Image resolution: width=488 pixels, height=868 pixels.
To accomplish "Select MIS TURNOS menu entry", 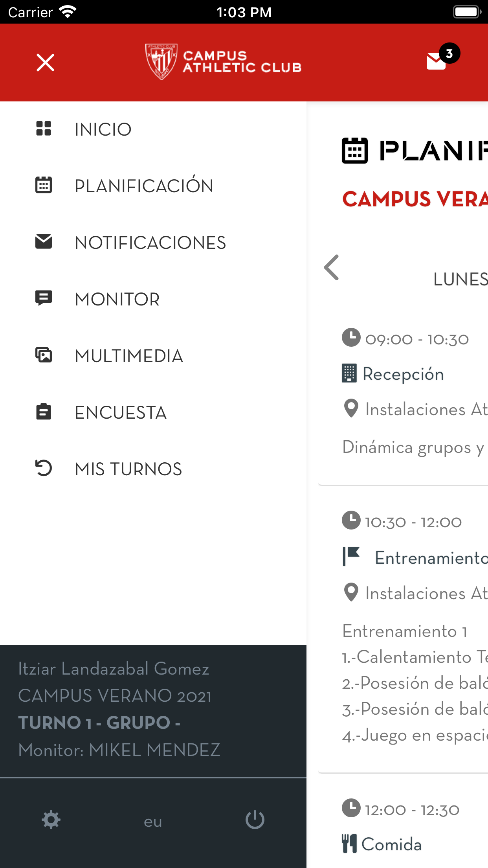I will (128, 469).
